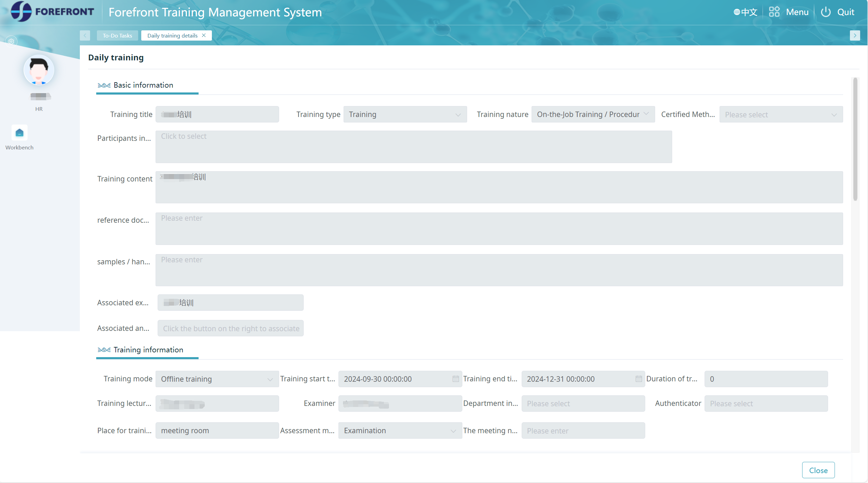Expand the Assessment method Examination dropdown
This screenshot has height=483, width=868.
point(453,431)
